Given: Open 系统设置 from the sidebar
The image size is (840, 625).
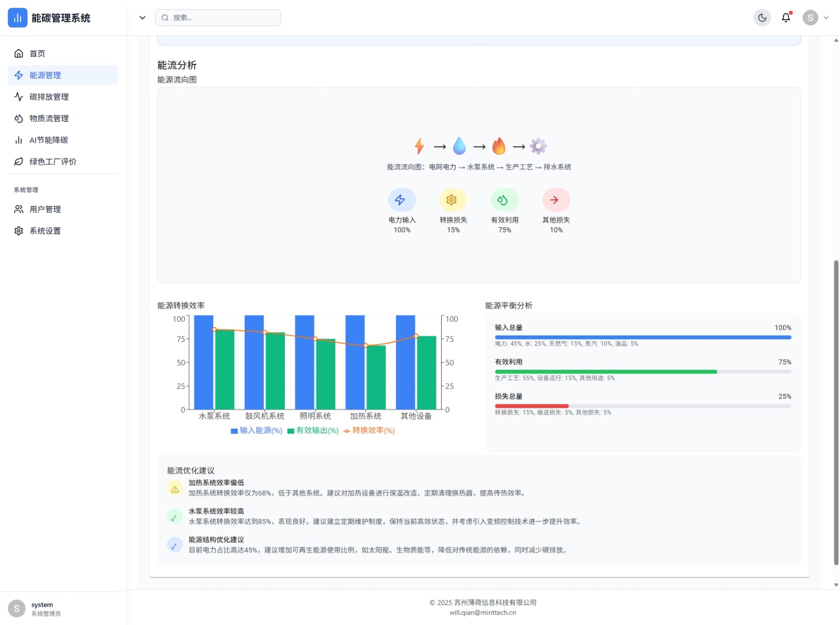Looking at the screenshot, I should click(45, 230).
